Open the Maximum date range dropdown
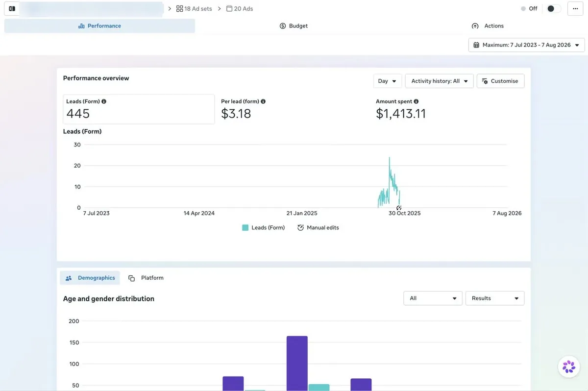The width and height of the screenshot is (588, 391). [x=527, y=45]
